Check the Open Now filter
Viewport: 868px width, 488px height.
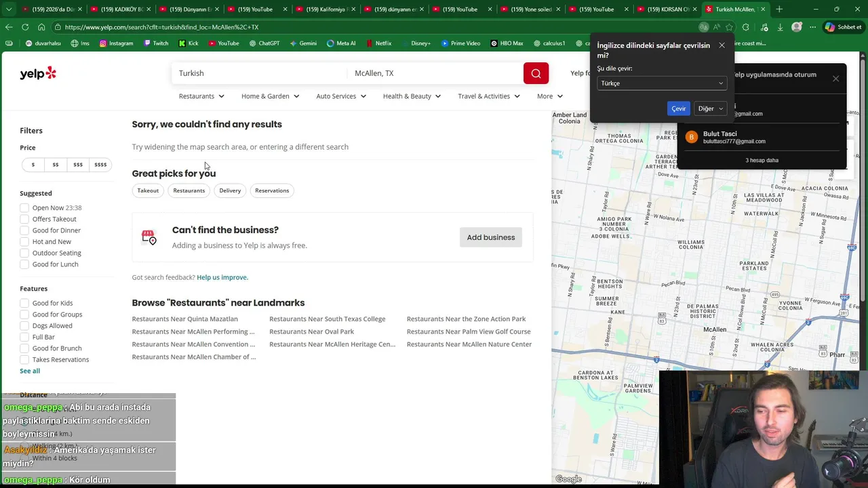click(x=24, y=208)
